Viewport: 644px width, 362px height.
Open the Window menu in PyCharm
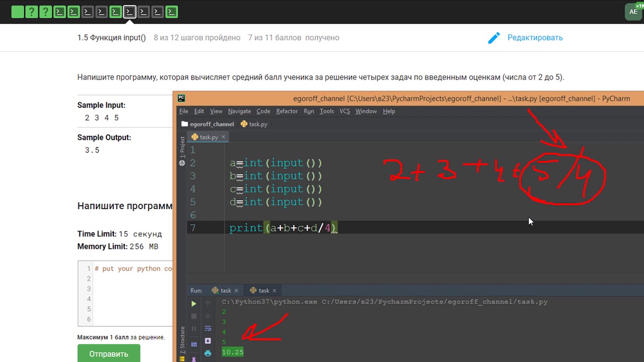tap(366, 111)
